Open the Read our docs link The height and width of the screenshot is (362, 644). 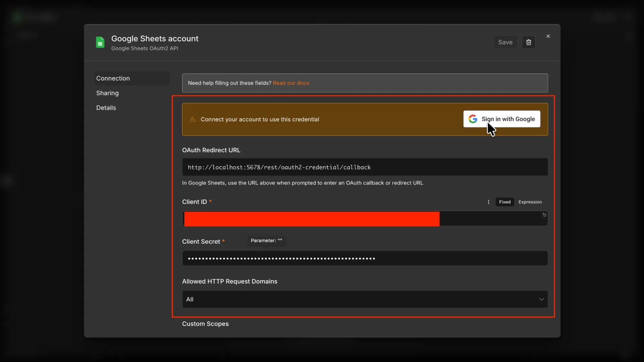pos(291,83)
